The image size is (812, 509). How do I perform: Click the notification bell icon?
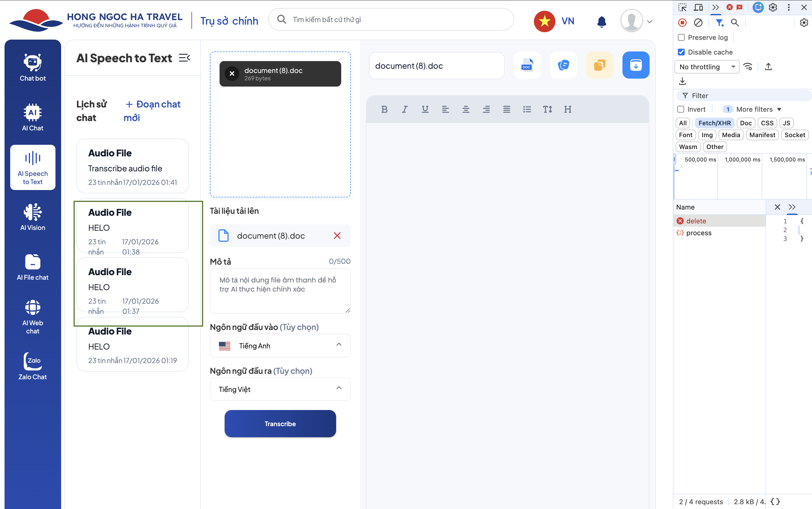[x=602, y=21]
